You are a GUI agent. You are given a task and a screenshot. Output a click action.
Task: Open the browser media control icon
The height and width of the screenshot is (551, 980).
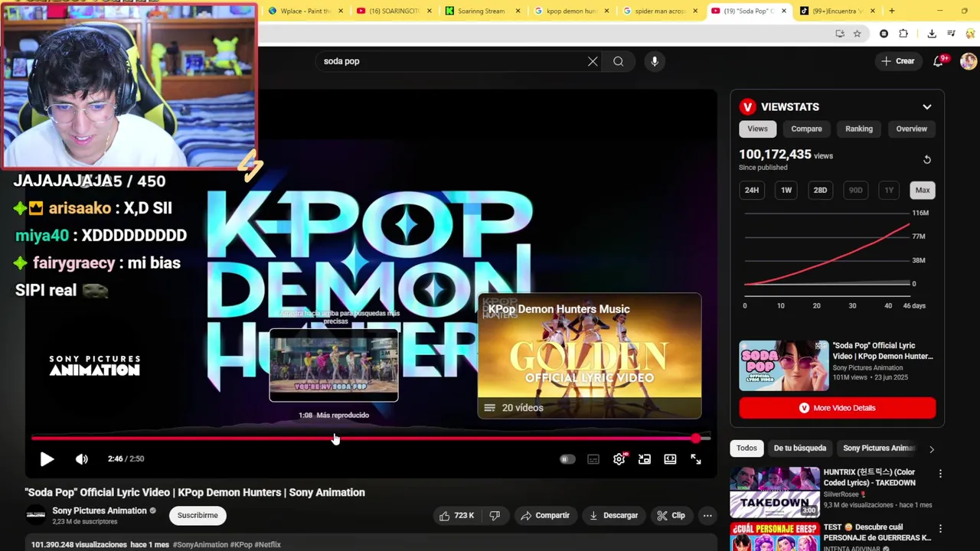click(x=951, y=34)
